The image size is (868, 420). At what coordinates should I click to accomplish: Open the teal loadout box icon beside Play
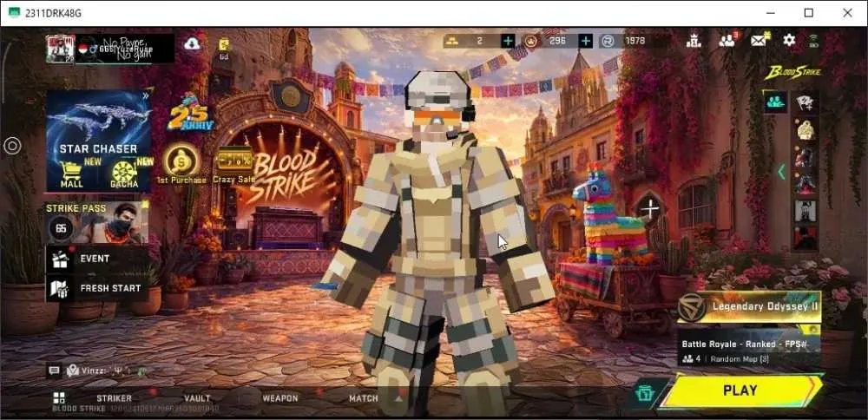click(x=646, y=393)
